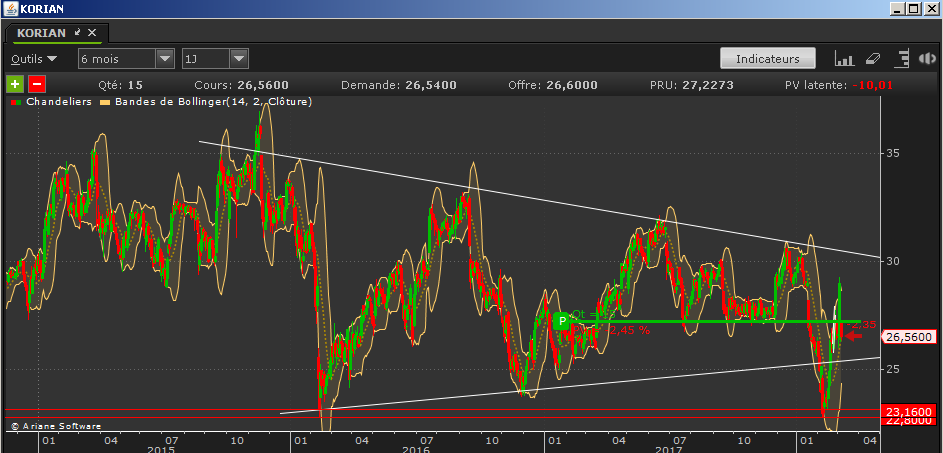Screen dimensions: 943x453
Task: Click the 2015 year axis label
Action: [x=161, y=449]
